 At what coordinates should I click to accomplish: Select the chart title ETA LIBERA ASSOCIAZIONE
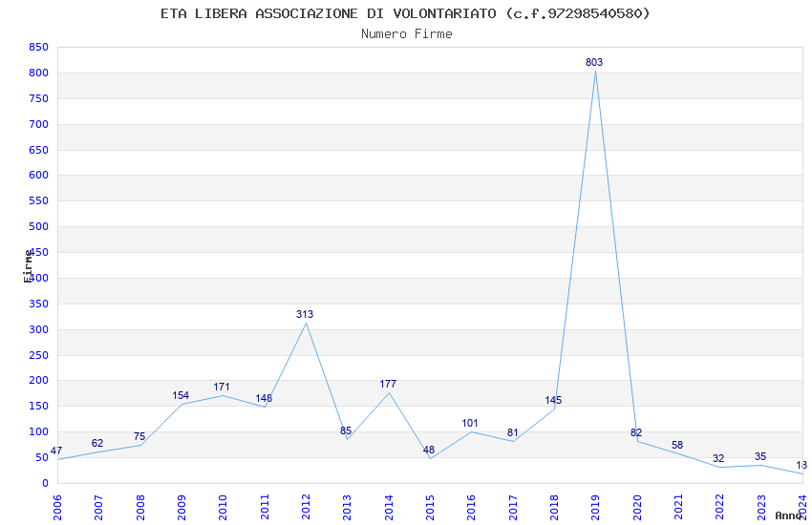(x=405, y=13)
